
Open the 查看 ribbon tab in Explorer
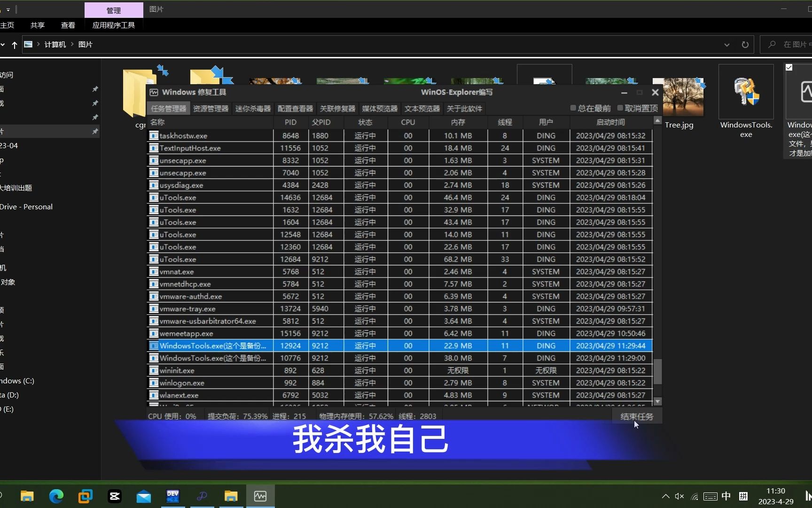click(68, 25)
